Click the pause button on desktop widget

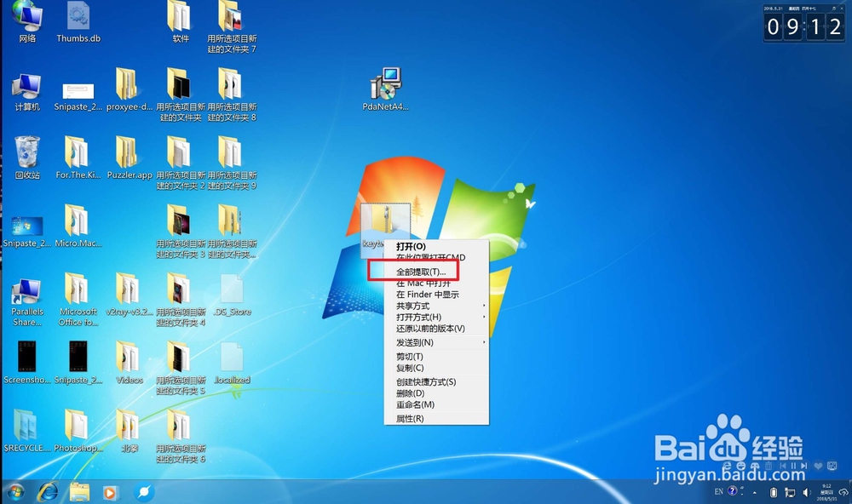(793, 466)
